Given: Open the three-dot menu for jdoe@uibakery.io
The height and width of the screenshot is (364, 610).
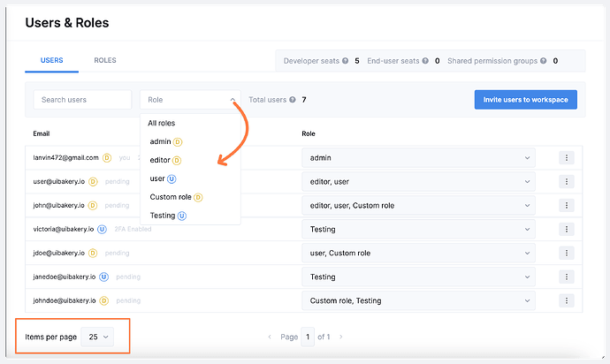Looking at the screenshot, I should (567, 253).
